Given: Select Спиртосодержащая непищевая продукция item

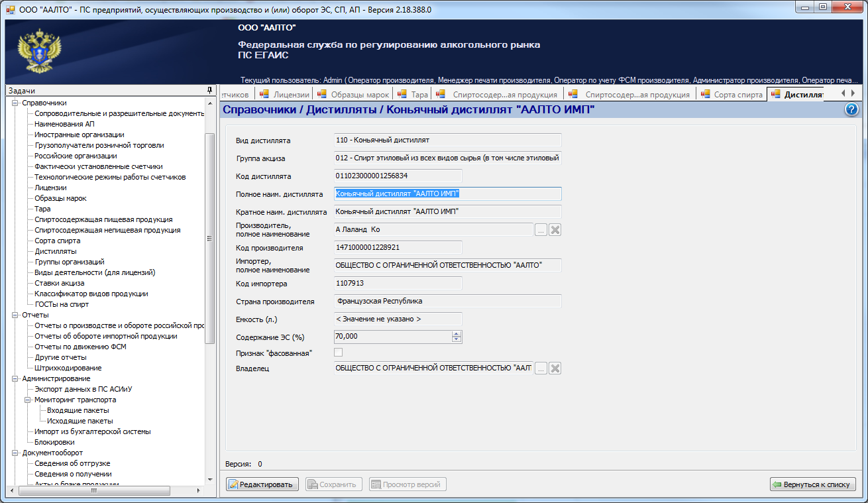Looking at the screenshot, I should (x=107, y=230).
